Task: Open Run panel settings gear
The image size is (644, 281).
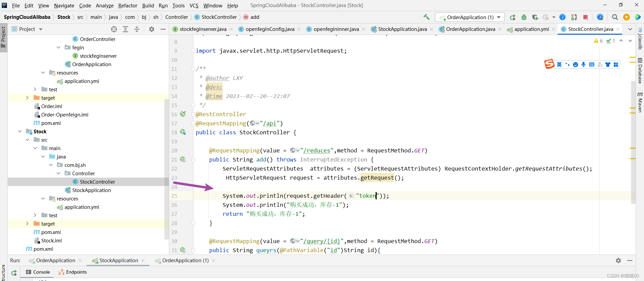Action: pyautogui.click(x=618, y=261)
